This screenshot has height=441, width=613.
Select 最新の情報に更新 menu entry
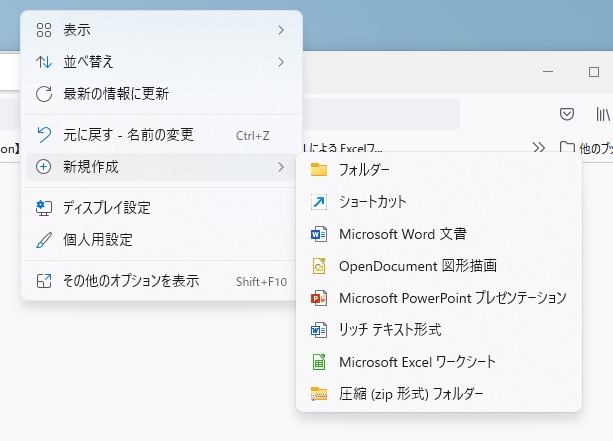(161, 94)
